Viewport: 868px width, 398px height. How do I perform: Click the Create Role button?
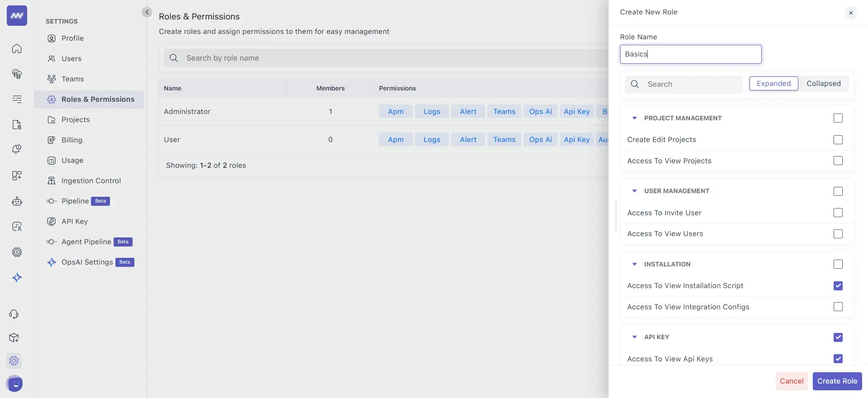[x=837, y=381]
